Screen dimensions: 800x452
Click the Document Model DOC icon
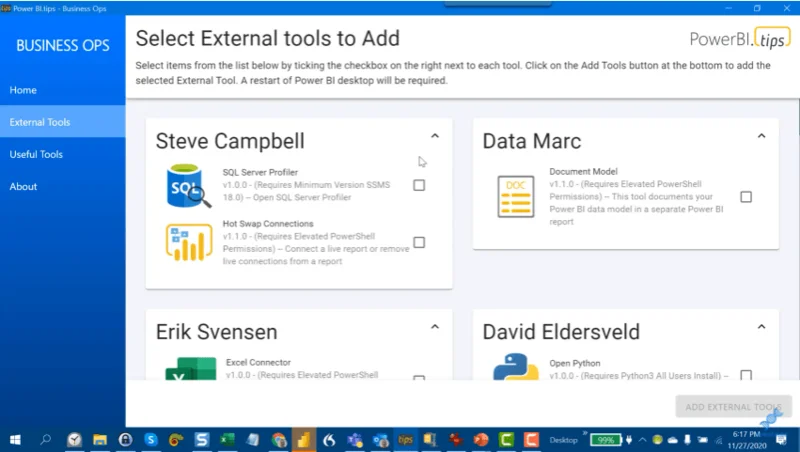[516, 197]
